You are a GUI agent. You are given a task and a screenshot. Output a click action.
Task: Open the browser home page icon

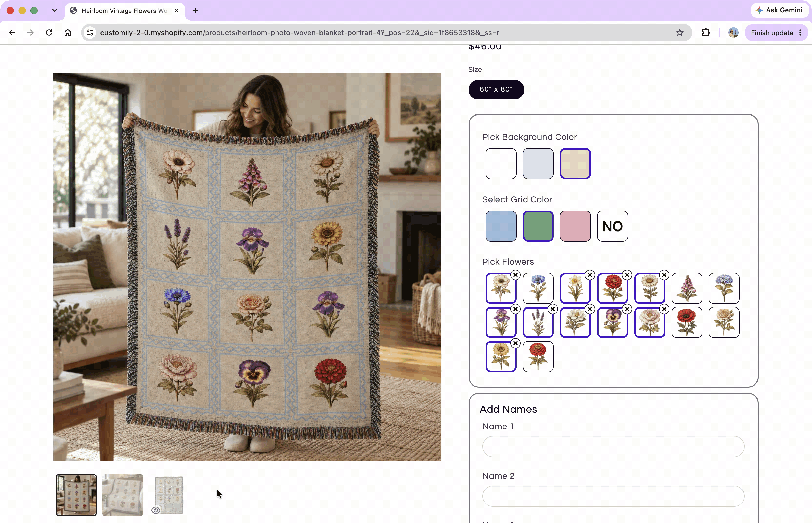[x=68, y=33]
